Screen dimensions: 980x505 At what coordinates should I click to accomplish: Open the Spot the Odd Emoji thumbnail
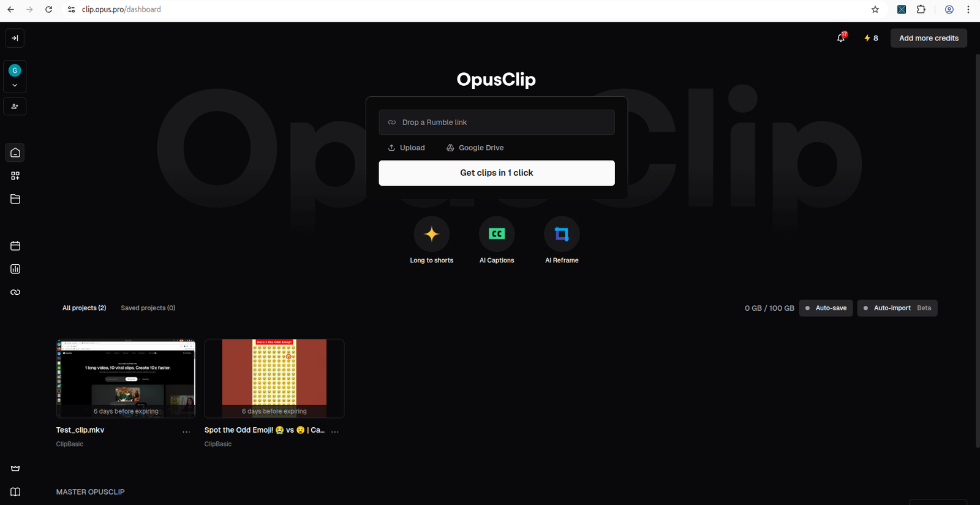274,378
